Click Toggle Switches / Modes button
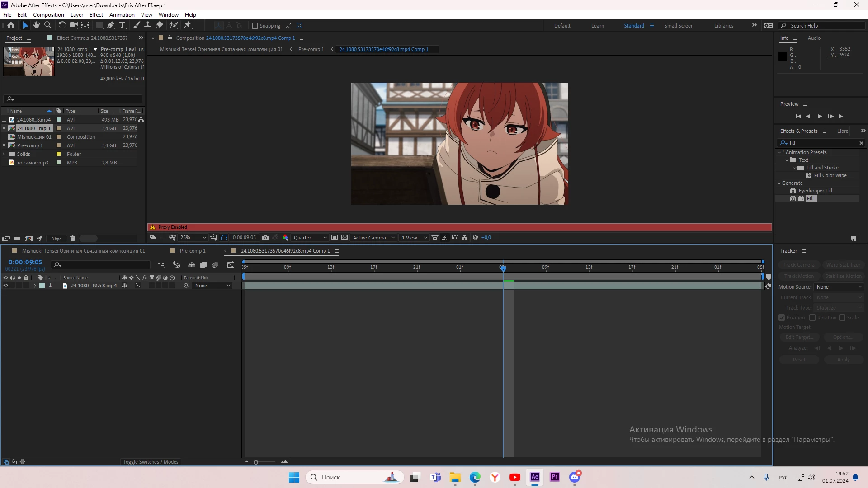868x488 pixels. (151, 462)
